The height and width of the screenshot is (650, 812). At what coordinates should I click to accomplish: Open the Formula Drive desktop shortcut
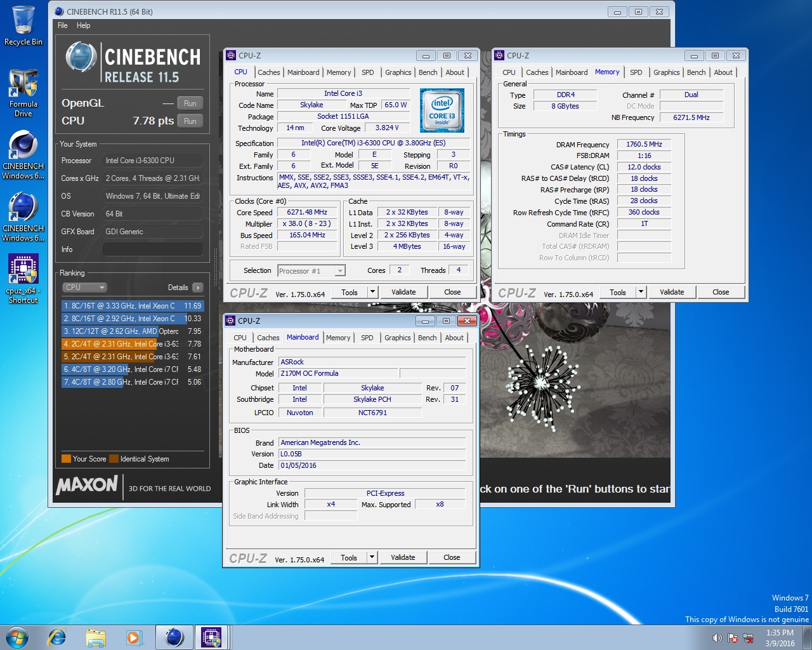23,93
